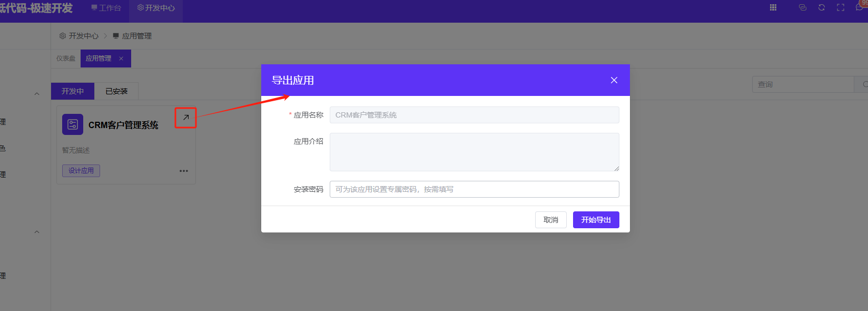Click the 设计应用 button on CRM card
Screen dimensions: 868x311
(x=81, y=171)
